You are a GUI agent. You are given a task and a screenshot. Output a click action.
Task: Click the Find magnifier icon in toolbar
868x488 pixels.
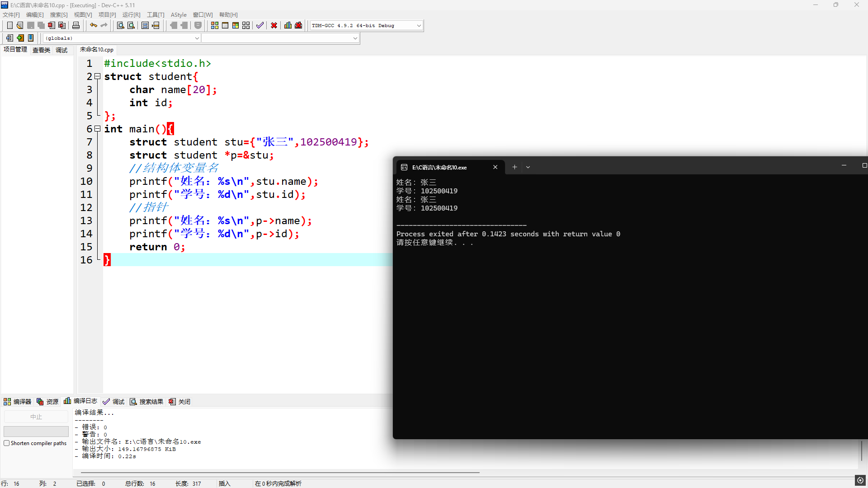coord(120,26)
